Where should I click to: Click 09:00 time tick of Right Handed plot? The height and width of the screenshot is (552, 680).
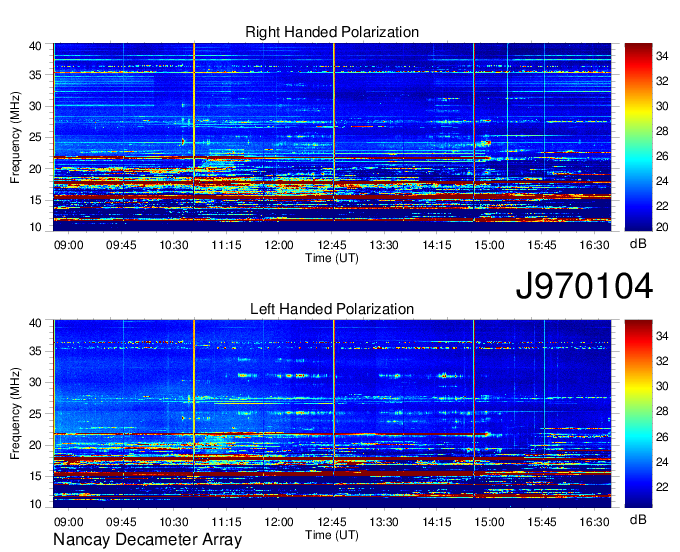pyautogui.click(x=69, y=245)
